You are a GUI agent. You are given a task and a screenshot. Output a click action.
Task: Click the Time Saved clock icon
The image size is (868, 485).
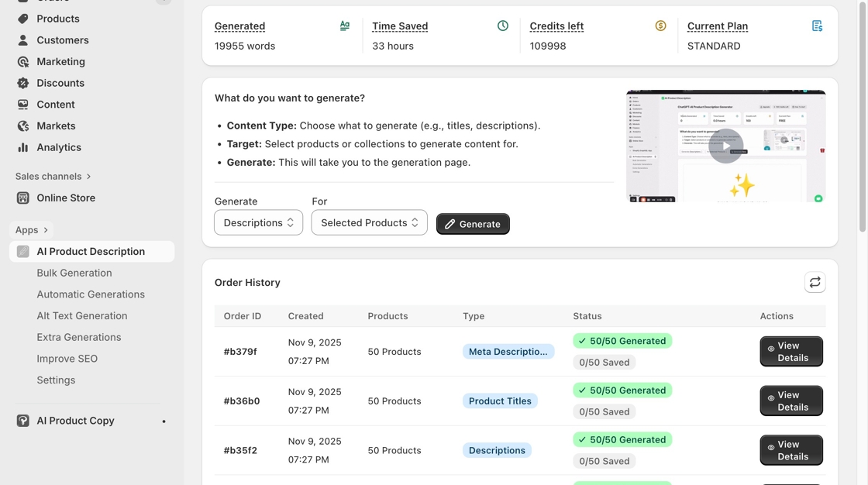(503, 26)
